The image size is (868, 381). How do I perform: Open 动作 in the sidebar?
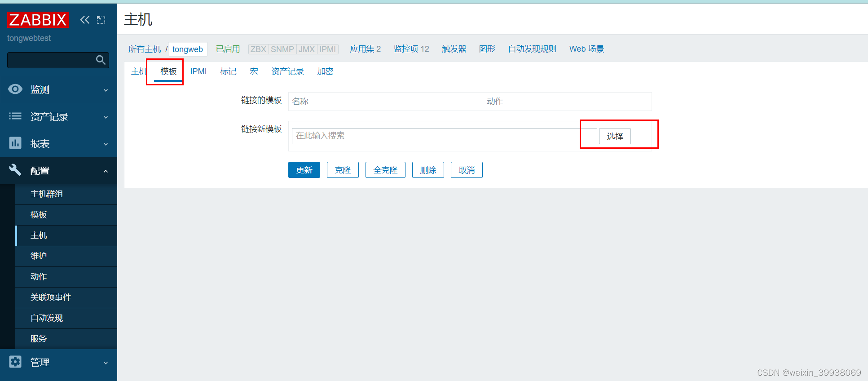pyautogui.click(x=66, y=277)
